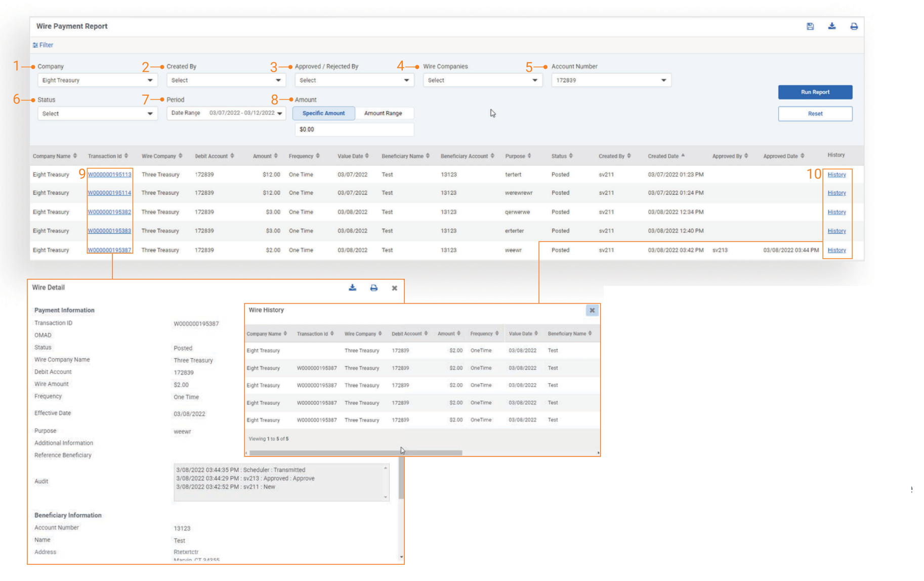Viewport: 924px width, 581px height.
Task: Close the Wire History popup
Action: (592, 310)
